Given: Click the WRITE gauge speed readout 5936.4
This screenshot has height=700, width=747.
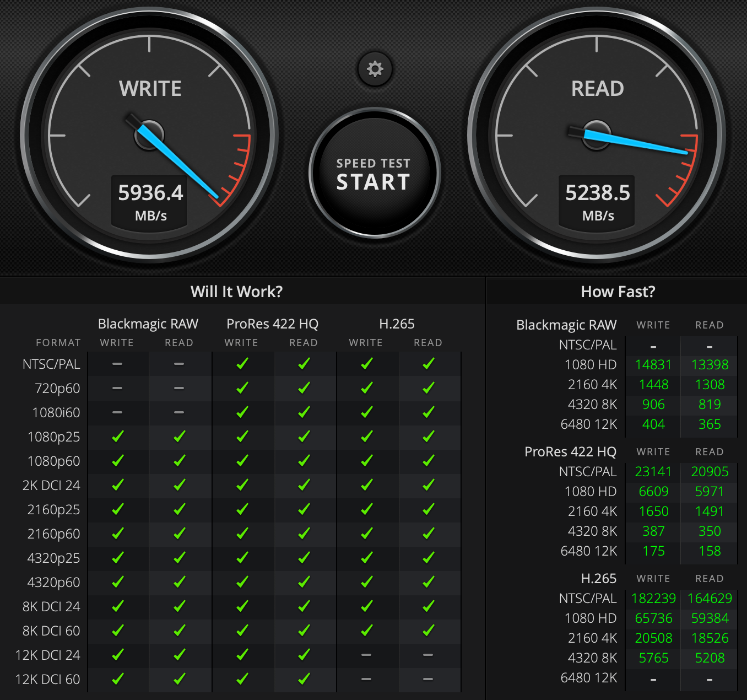Looking at the screenshot, I should 150,193.
